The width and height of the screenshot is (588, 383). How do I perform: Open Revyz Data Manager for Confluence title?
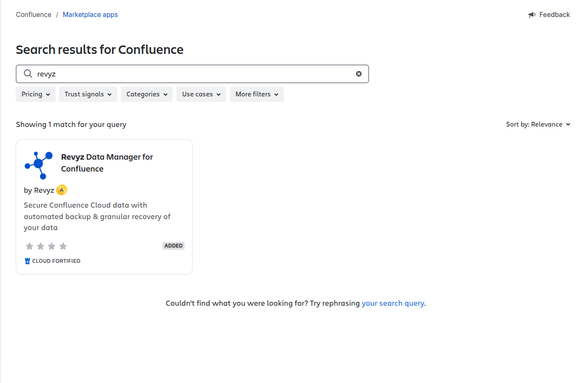[107, 163]
